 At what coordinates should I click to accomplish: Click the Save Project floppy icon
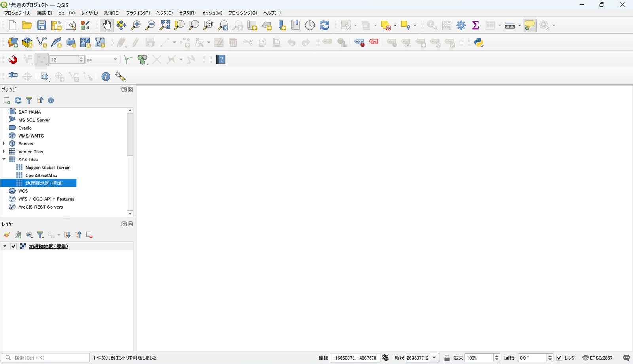pyautogui.click(x=42, y=25)
